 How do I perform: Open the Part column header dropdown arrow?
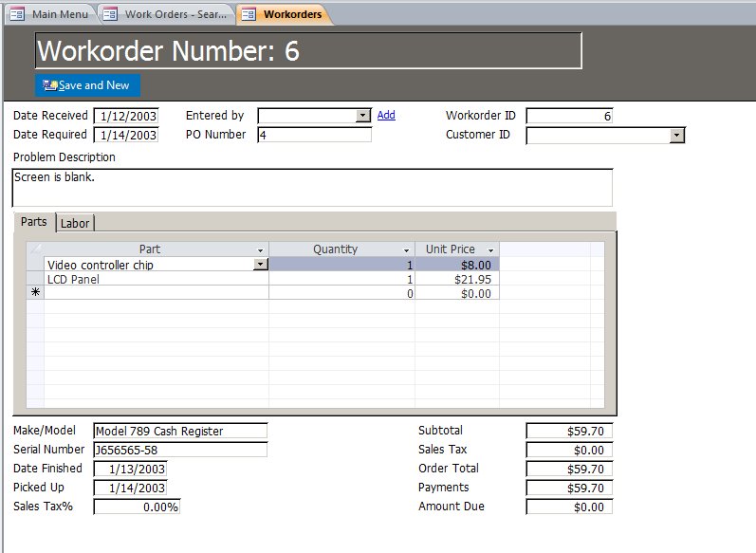click(260, 250)
